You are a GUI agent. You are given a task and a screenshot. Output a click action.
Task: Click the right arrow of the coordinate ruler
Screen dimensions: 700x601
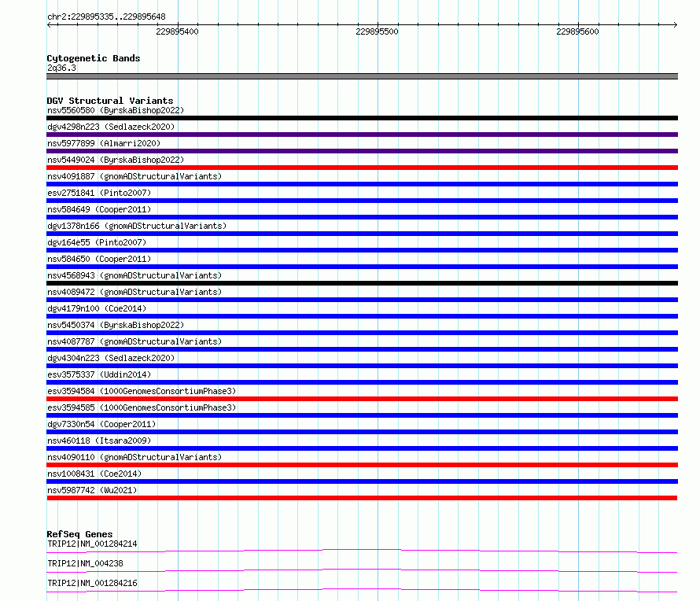point(675,25)
